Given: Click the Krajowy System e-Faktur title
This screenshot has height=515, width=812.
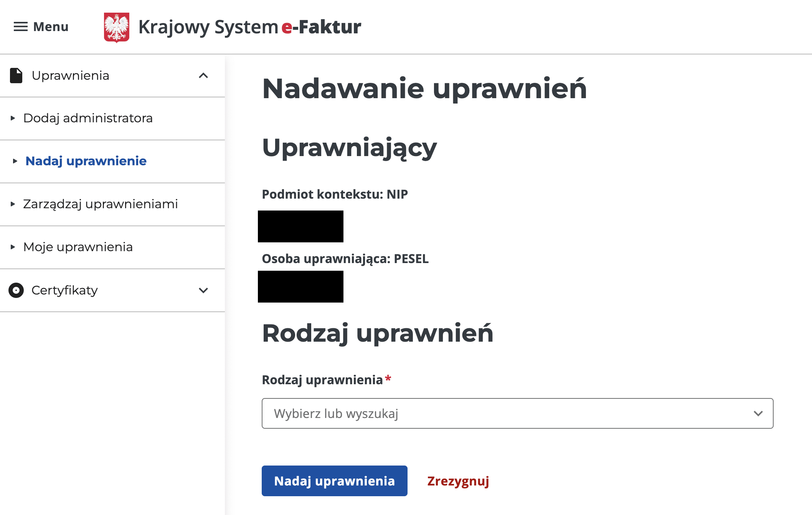Looking at the screenshot, I should [249, 27].
